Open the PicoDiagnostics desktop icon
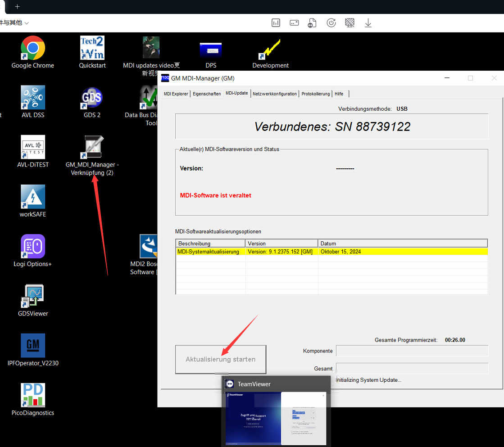Viewport: 504px width, 447px height. (x=32, y=395)
